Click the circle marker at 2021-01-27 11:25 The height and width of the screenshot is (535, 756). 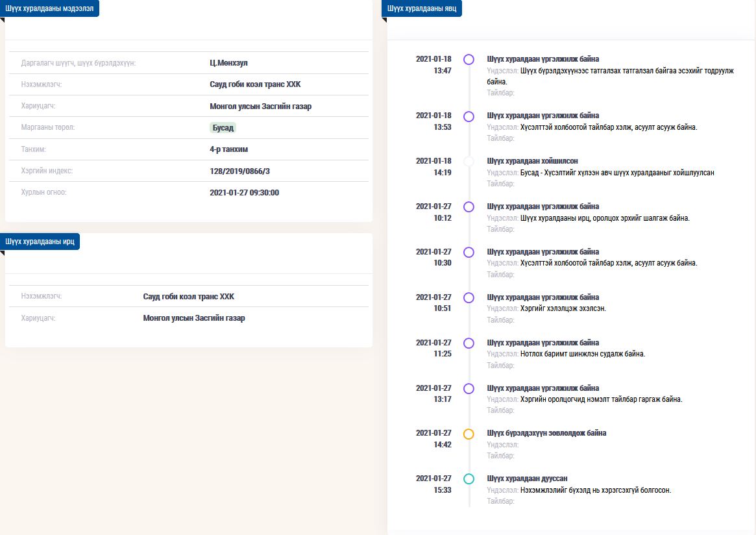[469, 343]
